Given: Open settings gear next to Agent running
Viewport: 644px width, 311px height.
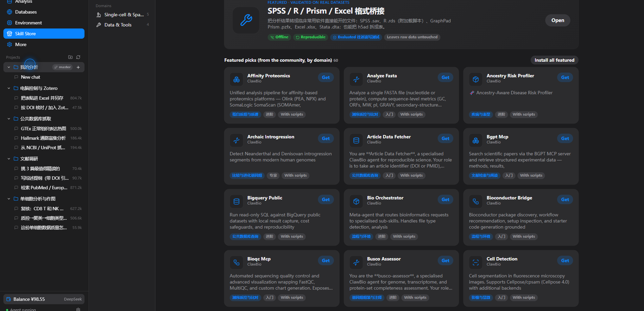Looking at the screenshot, I should pyautogui.click(x=78, y=309).
